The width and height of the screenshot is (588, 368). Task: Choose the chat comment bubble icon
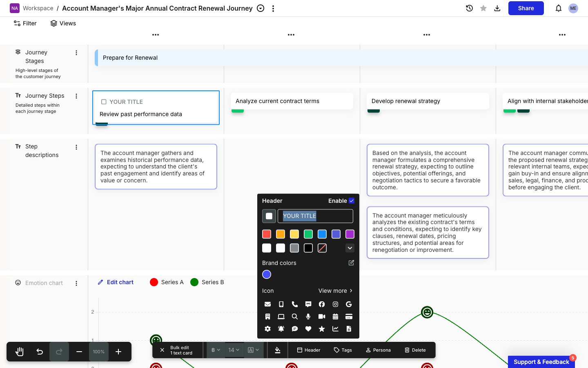pyautogui.click(x=295, y=329)
